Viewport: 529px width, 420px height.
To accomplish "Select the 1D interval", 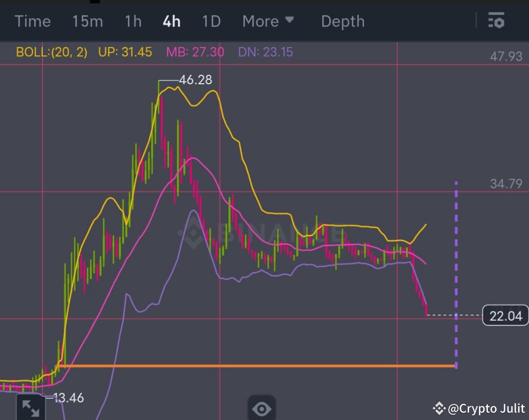I will click(x=211, y=21).
